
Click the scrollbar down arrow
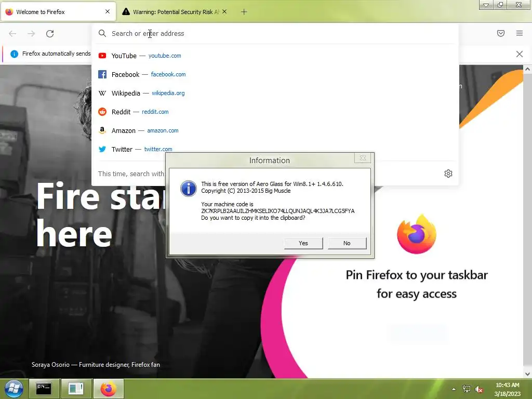[x=528, y=374]
